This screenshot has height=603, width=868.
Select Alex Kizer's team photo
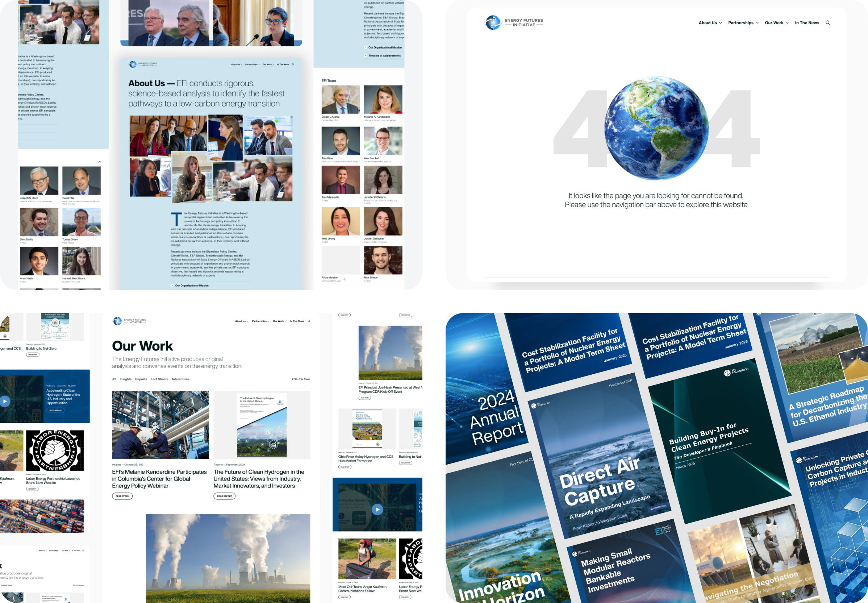pyautogui.click(x=341, y=141)
